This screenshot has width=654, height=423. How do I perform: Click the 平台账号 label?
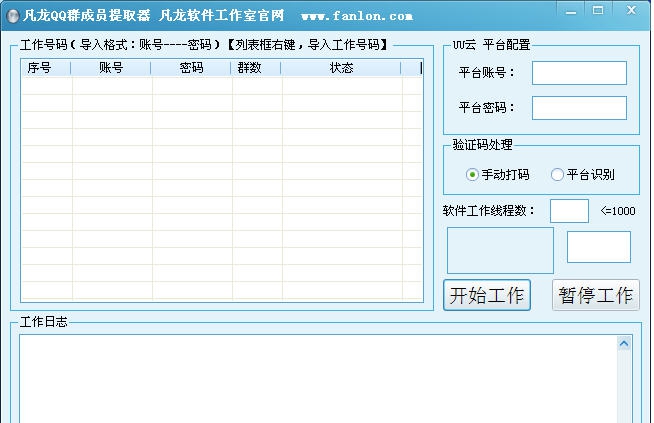tap(486, 73)
